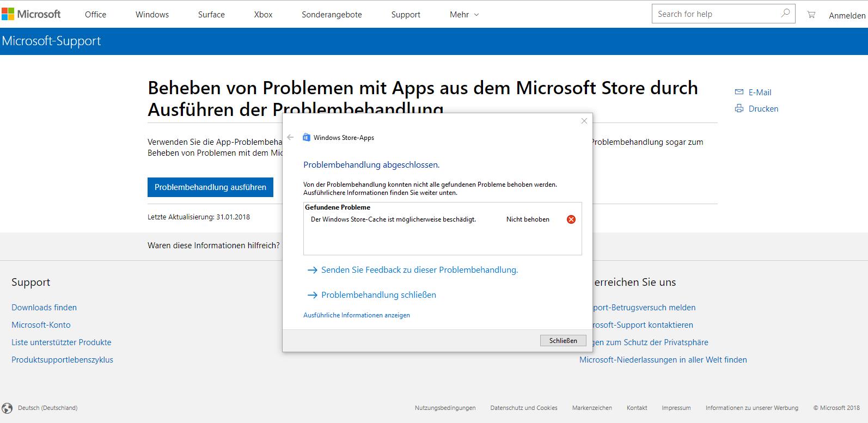
Task: Click Letzte Aktualisierung: 31.01.2018 text
Action: 199,217
